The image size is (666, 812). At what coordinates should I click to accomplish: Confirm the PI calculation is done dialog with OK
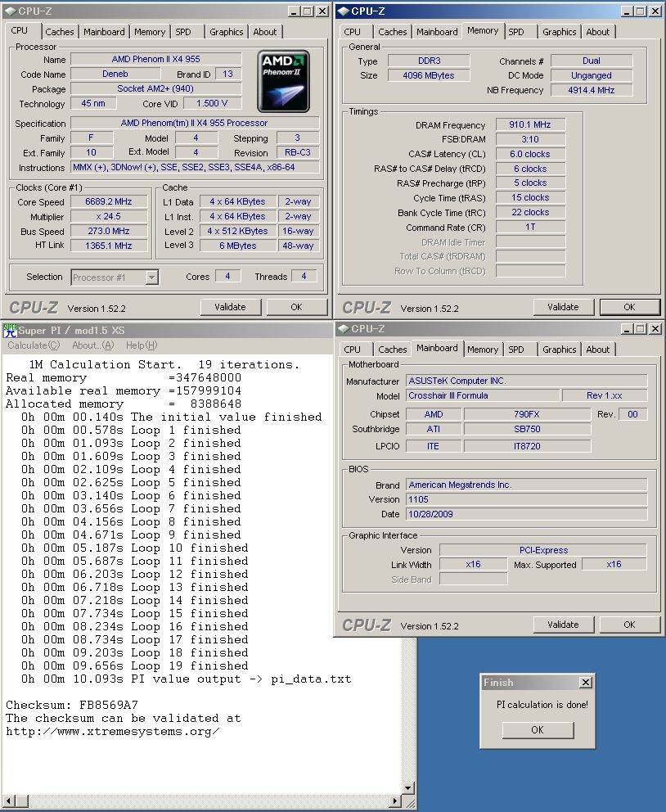click(538, 729)
